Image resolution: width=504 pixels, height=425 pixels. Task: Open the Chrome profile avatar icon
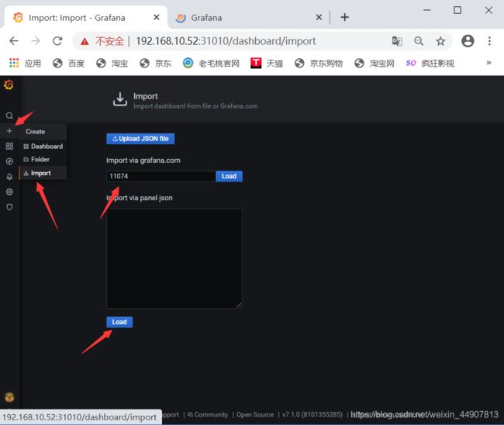click(468, 41)
